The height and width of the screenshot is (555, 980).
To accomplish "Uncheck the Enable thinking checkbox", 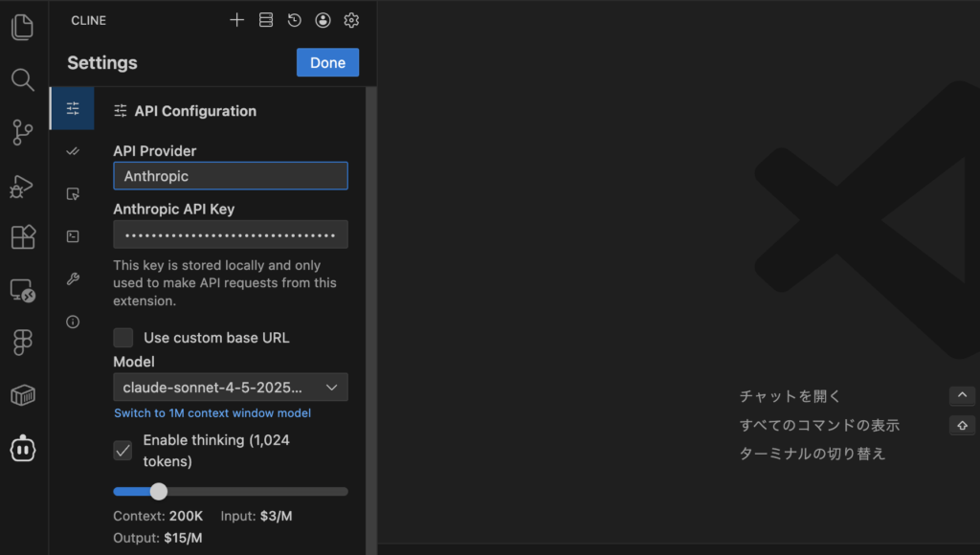I will coord(123,450).
